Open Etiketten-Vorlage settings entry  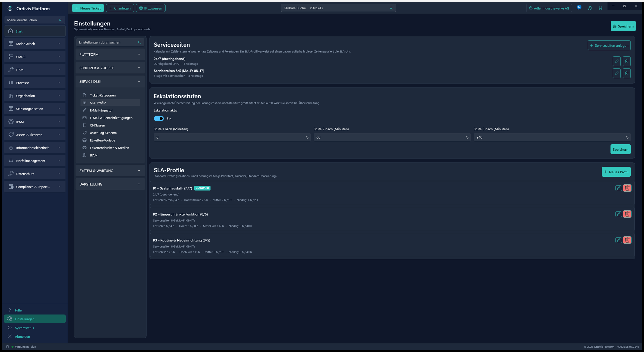[110, 140]
